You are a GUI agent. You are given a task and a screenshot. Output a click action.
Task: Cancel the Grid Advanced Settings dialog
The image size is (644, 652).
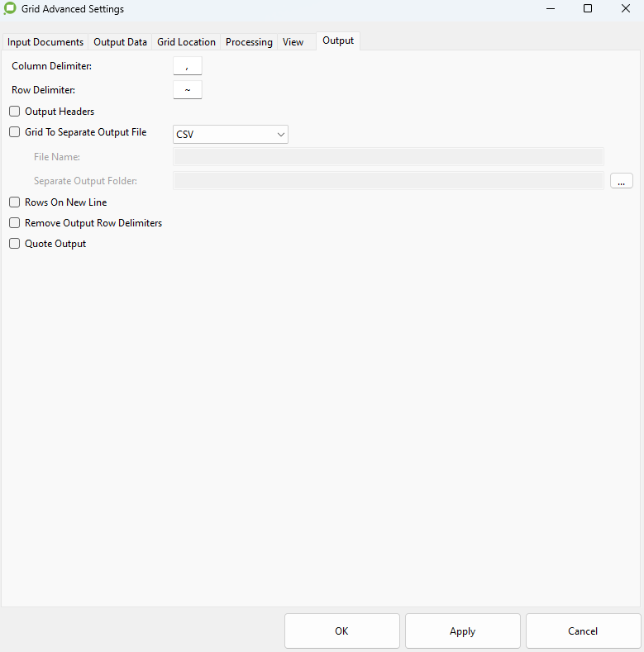(583, 631)
